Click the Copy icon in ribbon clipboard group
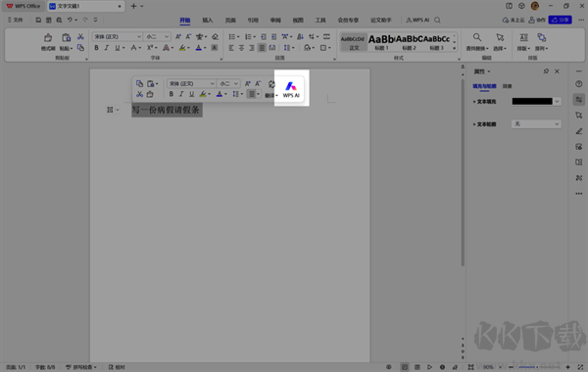 tap(80, 48)
